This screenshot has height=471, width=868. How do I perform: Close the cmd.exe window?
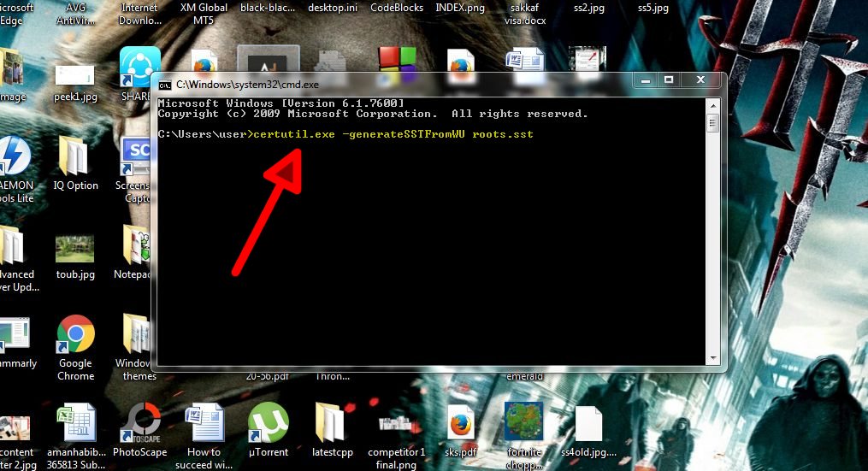point(700,80)
